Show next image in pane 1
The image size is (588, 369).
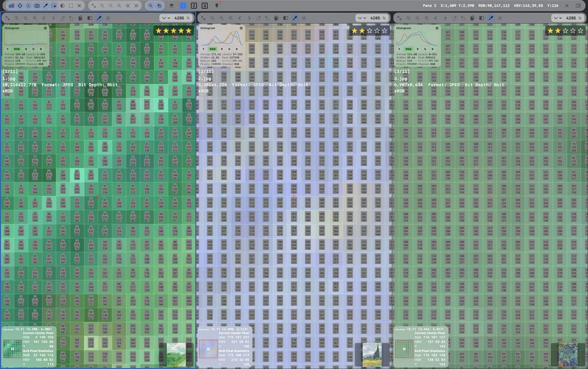tap(53, 18)
